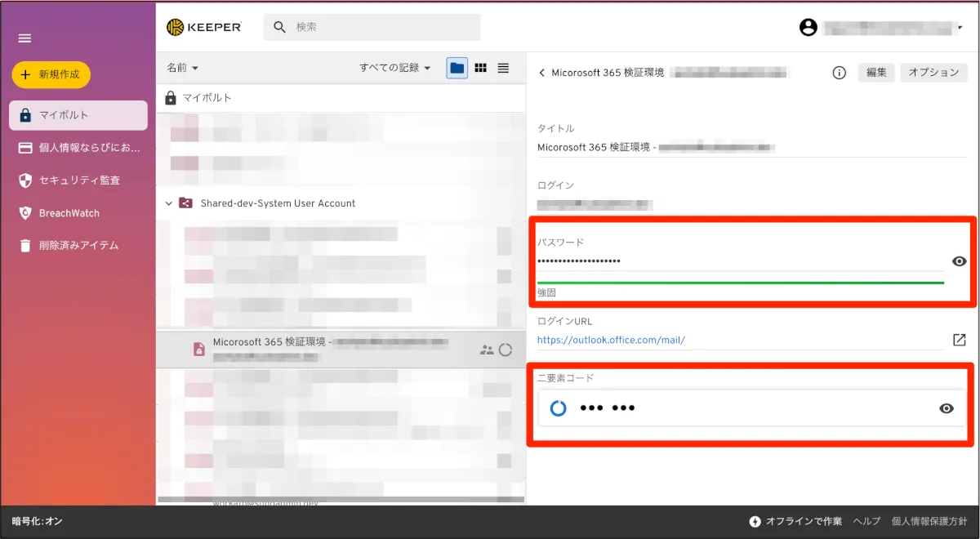This screenshot has height=539, width=980.
Task: Show password using eye icon
Action: 960,261
